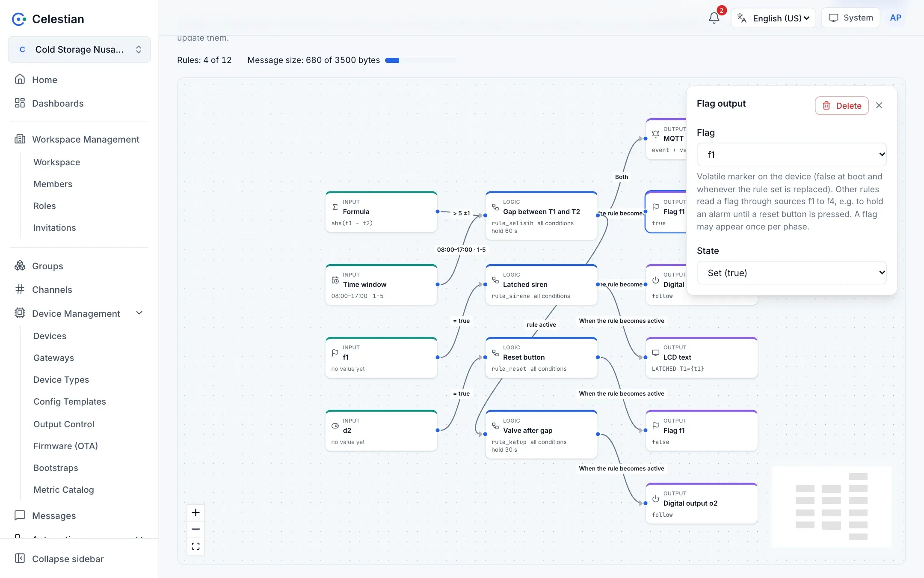
Task: Click the monitor icon on LCD text node
Action: click(x=655, y=353)
